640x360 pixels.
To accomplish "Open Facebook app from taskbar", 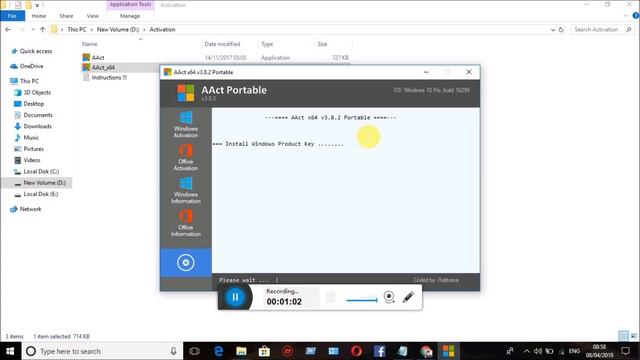I will (x=379, y=351).
